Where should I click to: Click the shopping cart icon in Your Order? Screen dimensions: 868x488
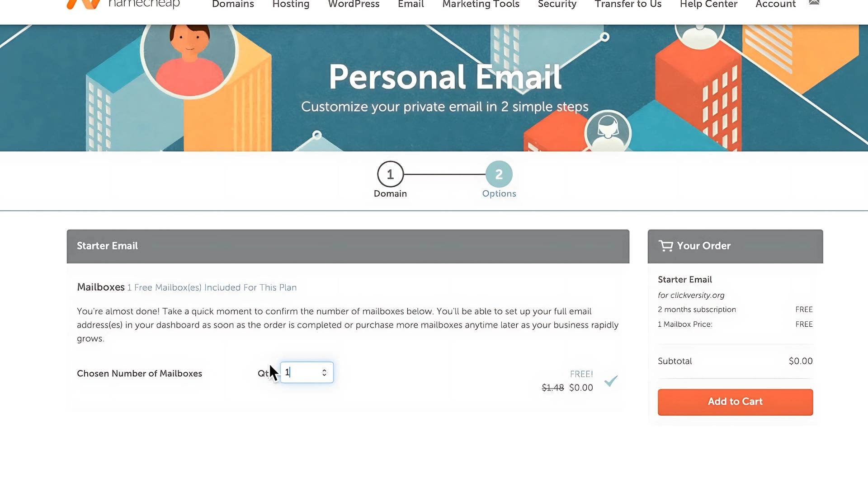click(665, 246)
